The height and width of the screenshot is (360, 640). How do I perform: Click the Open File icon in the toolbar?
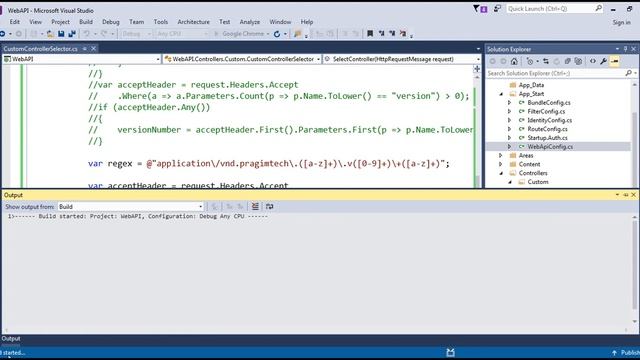coord(50,34)
